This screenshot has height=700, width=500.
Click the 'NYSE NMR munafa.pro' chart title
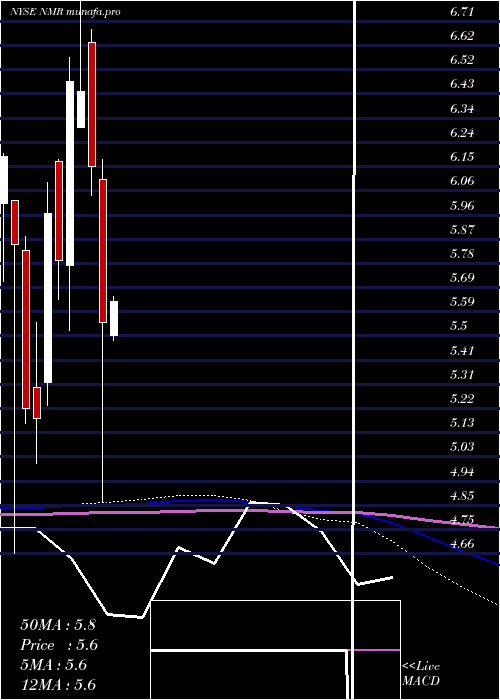(65, 12)
